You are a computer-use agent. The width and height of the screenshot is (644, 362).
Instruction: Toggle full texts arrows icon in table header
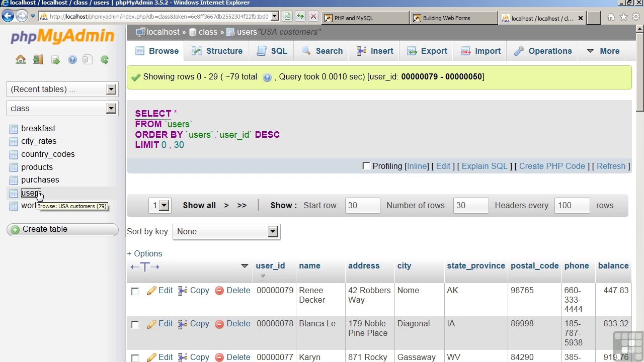click(145, 267)
